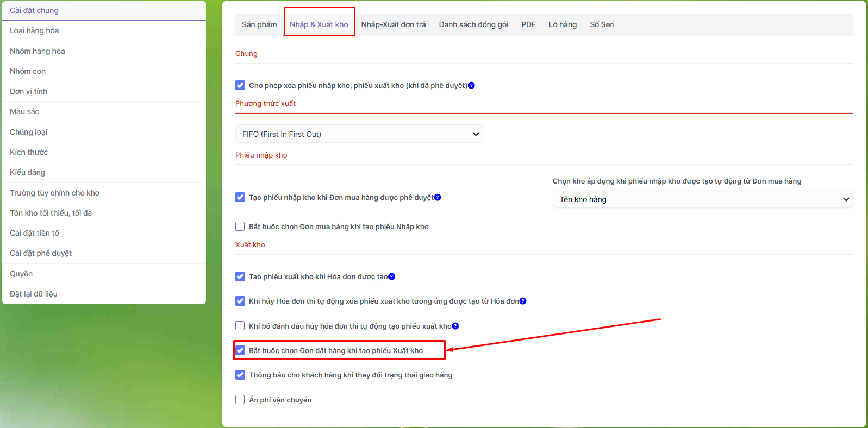Open 'Cài đặt phê duyệt' sidebar item

pyautogui.click(x=41, y=253)
